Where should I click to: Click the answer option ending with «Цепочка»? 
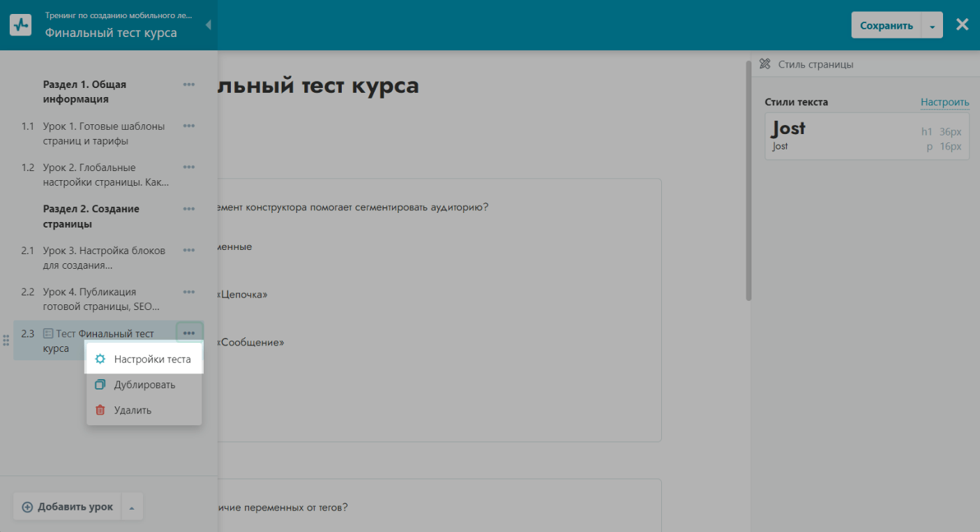[x=243, y=295]
